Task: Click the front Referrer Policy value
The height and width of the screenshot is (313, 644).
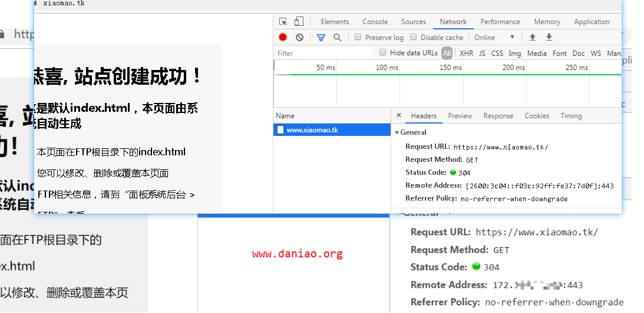Action: tap(514, 199)
